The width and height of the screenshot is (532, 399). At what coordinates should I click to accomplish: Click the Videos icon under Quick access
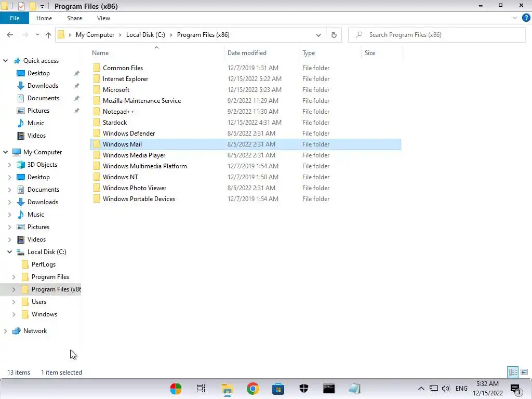(x=21, y=136)
